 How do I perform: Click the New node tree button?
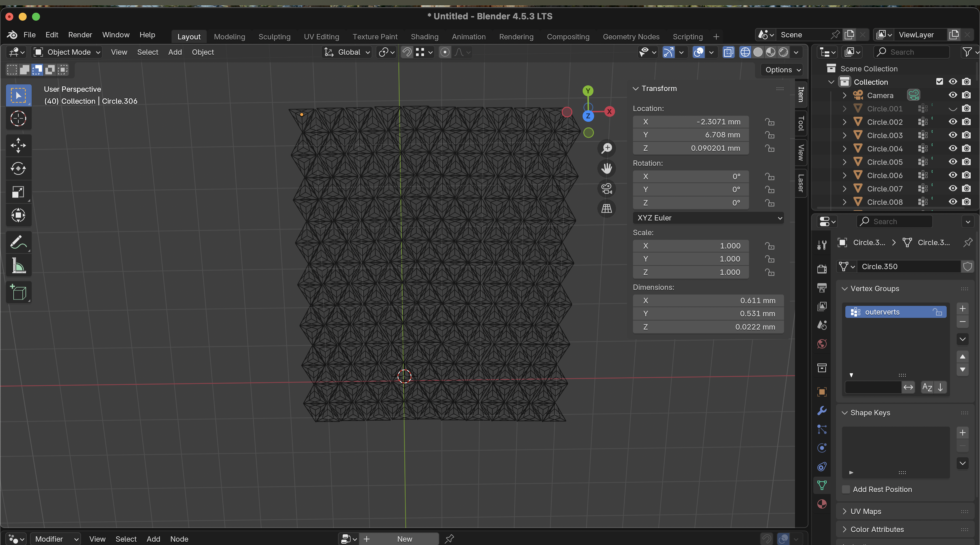click(404, 539)
